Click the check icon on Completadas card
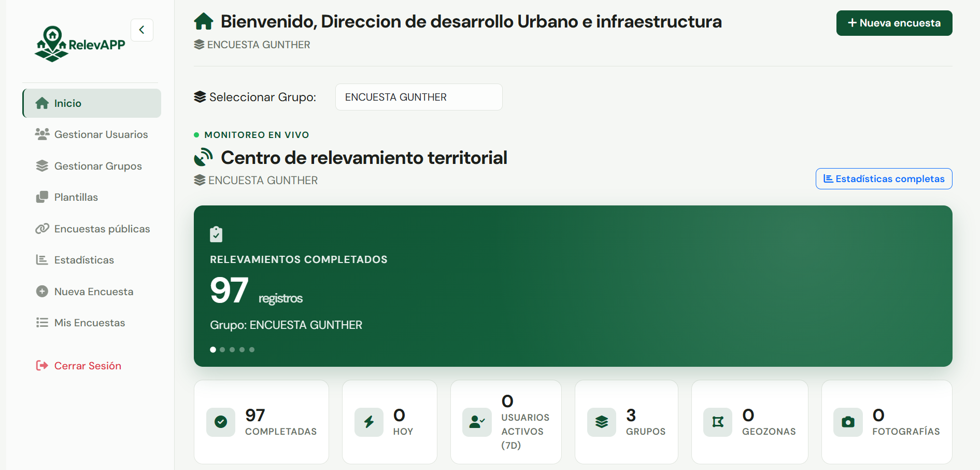The image size is (980, 470). [x=221, y=422]
